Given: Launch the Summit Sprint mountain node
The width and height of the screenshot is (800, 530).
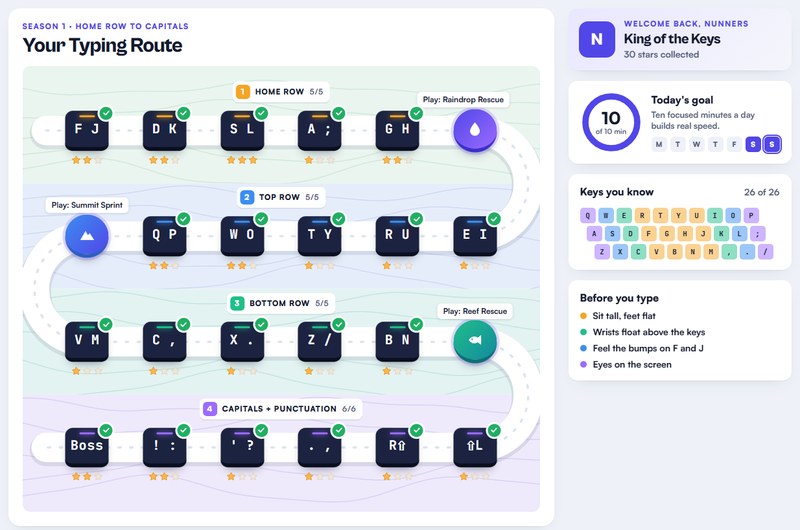Looking at the screenshot, I should pyautogui.click(x=87, y=236).
